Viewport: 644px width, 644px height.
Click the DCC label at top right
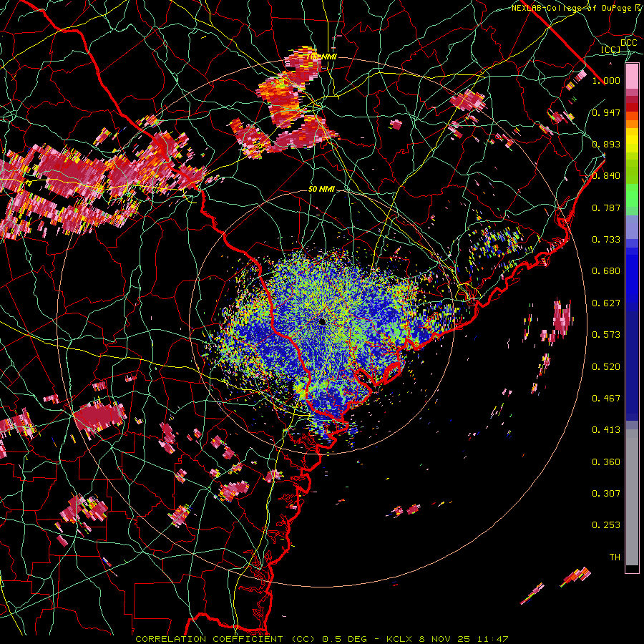coord(629,43)
